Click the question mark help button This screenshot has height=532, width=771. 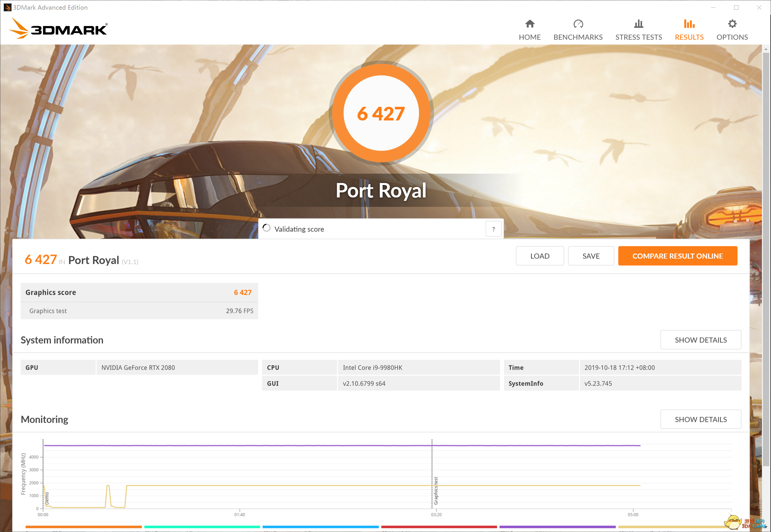(x=493, y=229)
